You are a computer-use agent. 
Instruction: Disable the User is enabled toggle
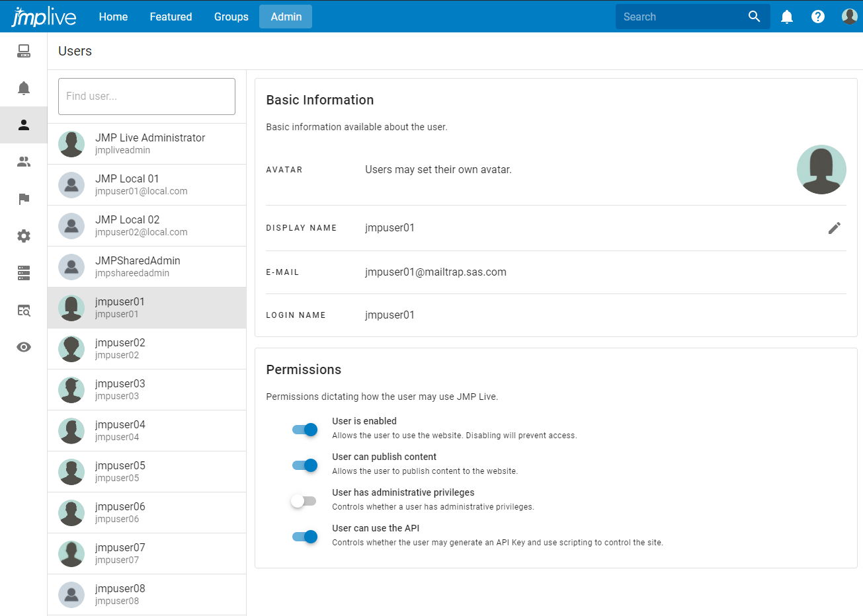tap(304, 429)
